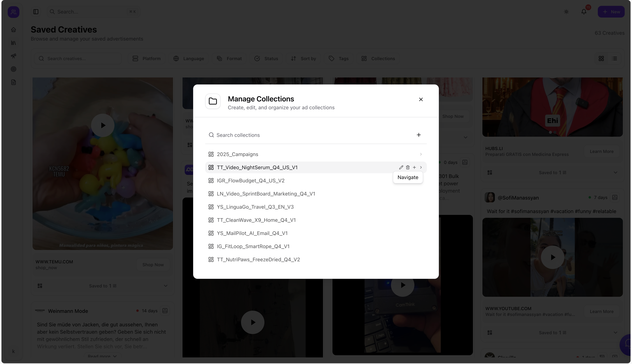Toggle light/dark theme sun icon
Screen dimensions: 632x364
coord(566,12)
